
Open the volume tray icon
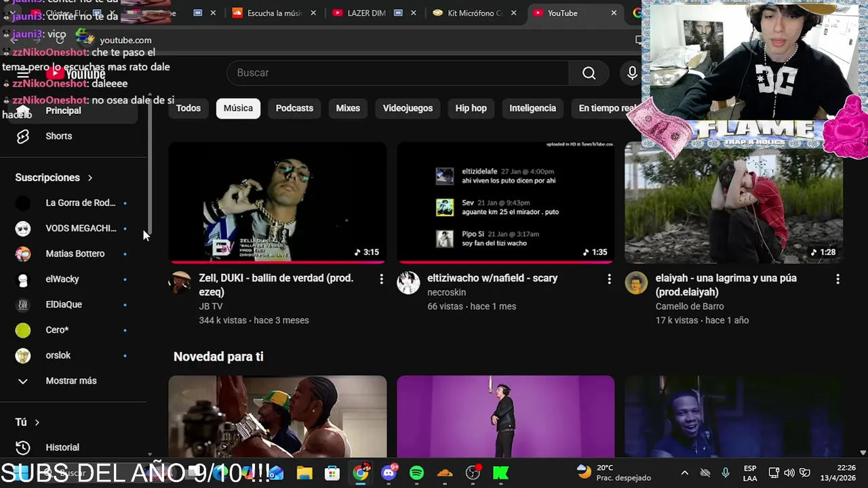[789, 472]
